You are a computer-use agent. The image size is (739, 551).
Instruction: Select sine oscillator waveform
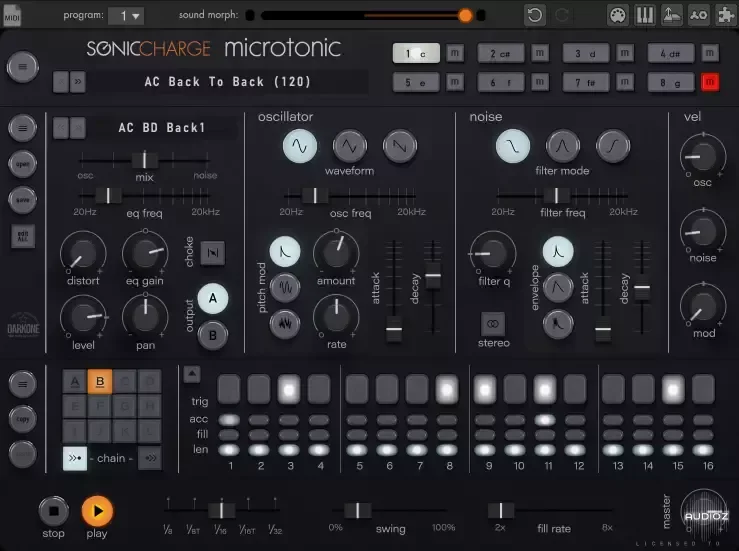pyautogui.click(x=300, y=146)
